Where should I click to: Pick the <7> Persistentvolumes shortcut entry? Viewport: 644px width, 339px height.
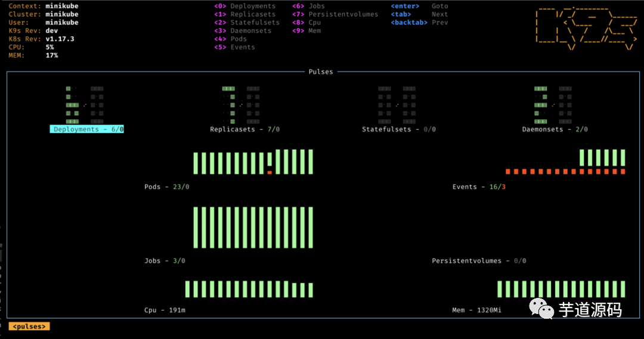[x=335, y=14]
